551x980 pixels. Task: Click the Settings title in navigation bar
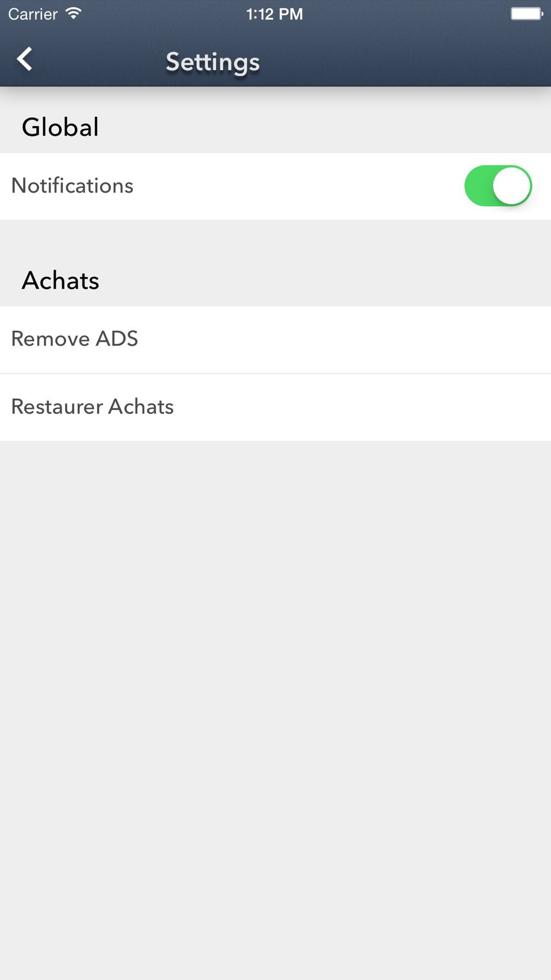213,62
